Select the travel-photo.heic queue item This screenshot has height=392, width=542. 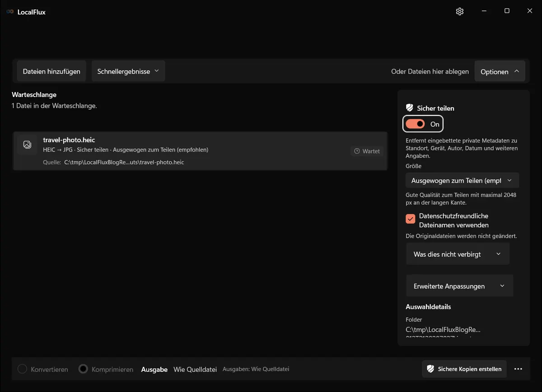[x=200, y=151]
